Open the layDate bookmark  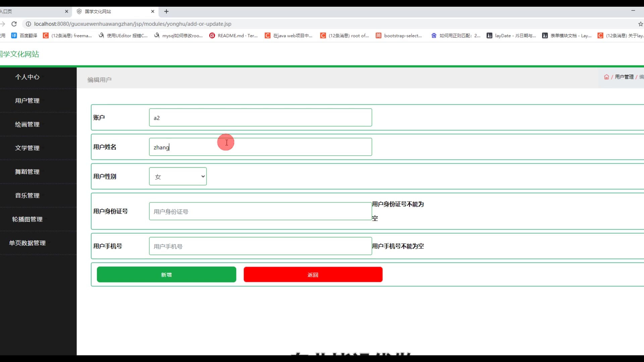(x=511, y=36)
